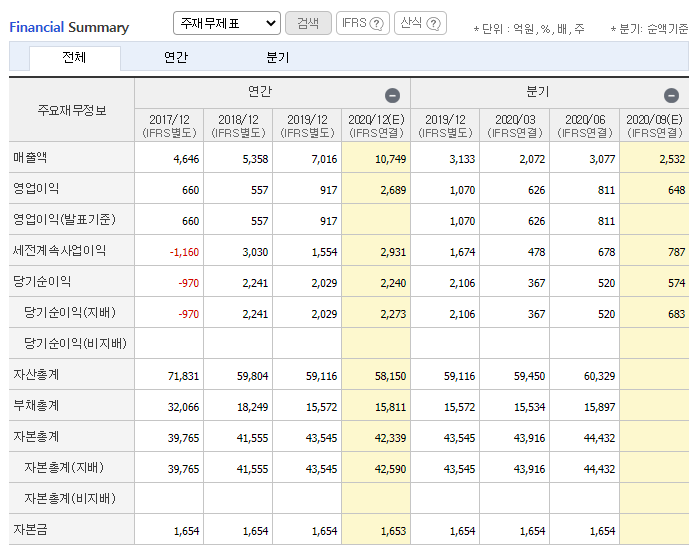Select the 당기순이익(비지배) row label
This screenshot has width=695, height=545.
(x=75, y=343)
